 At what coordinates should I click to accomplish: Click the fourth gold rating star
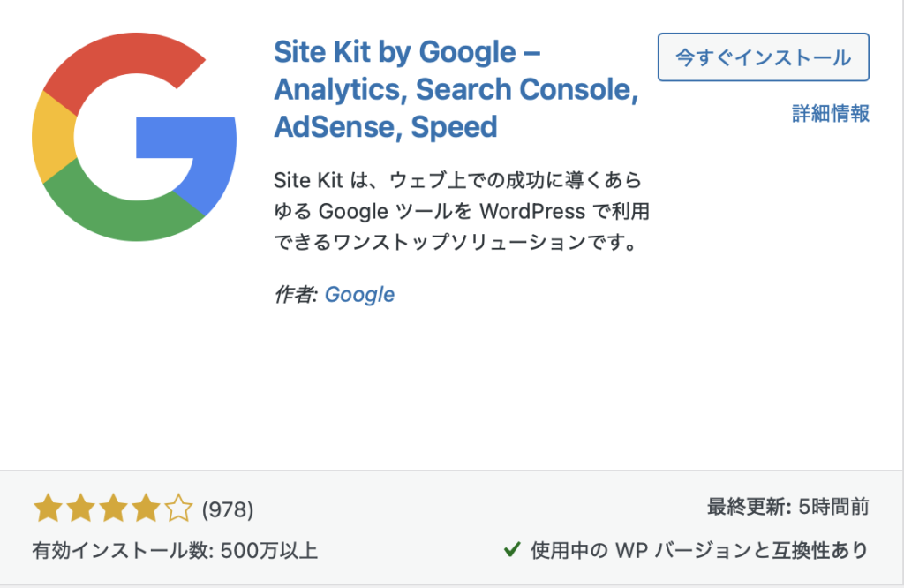pyautogui.click(x=145, y=509)
